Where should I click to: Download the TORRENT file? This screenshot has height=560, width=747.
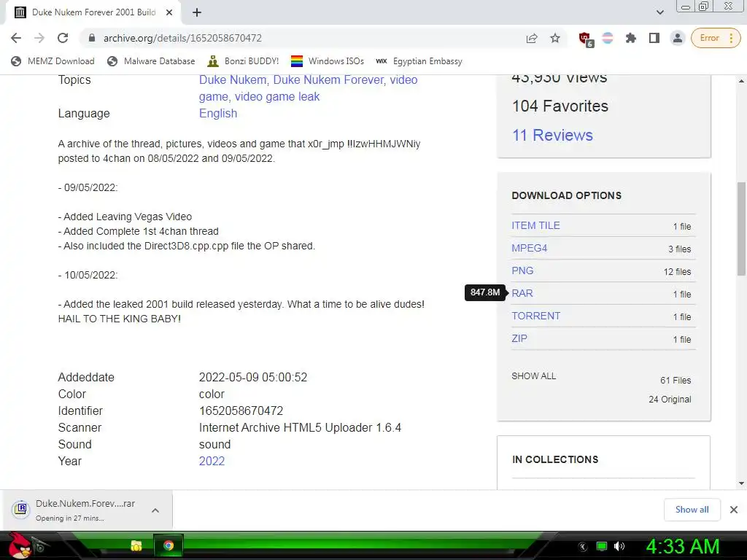pos(536,316)
